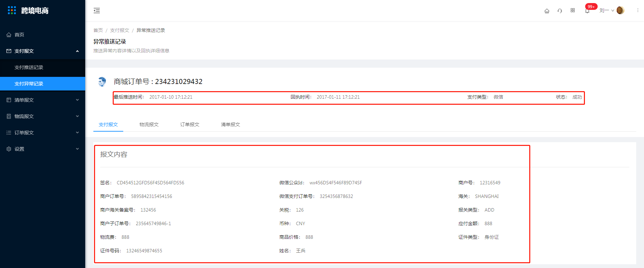This screenshot has height=268, width=644.
Task: Open the vertical more options icon
Action: [638, 11]
